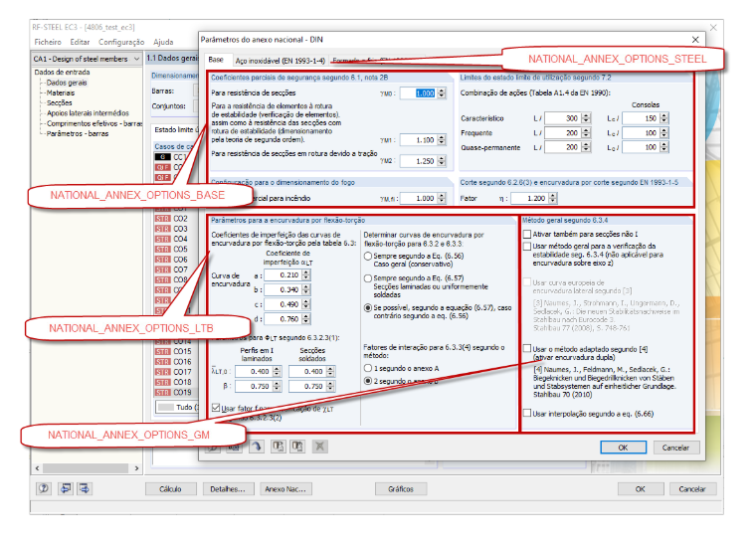The width and height of the screenshot is (756, 539).
Task: Click the γM0 spinner arrows
Action: [x=442, y=93]
